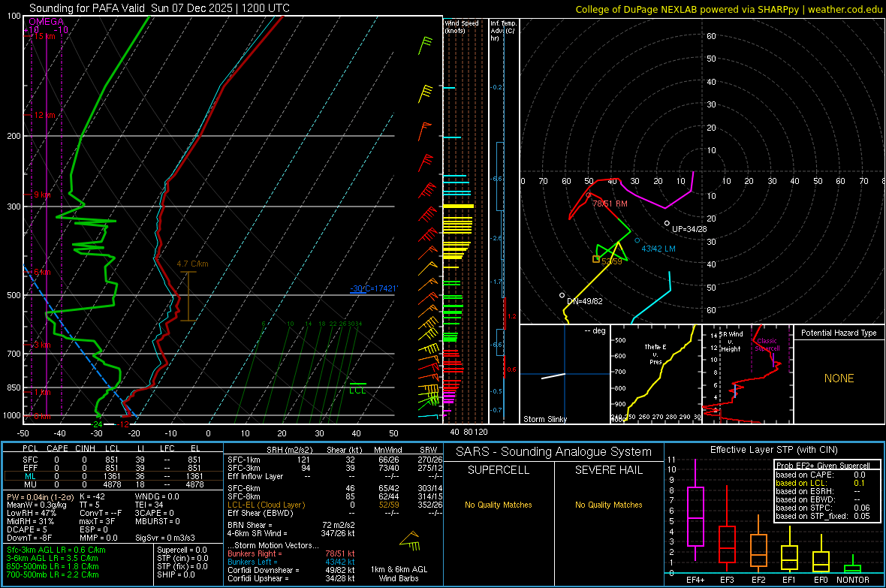Click the K = -42 index

coord(92,496)
